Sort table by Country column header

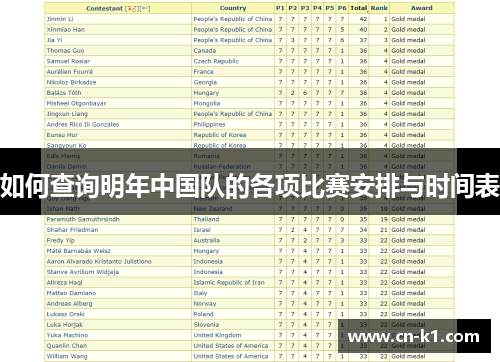tap(233, 8)
